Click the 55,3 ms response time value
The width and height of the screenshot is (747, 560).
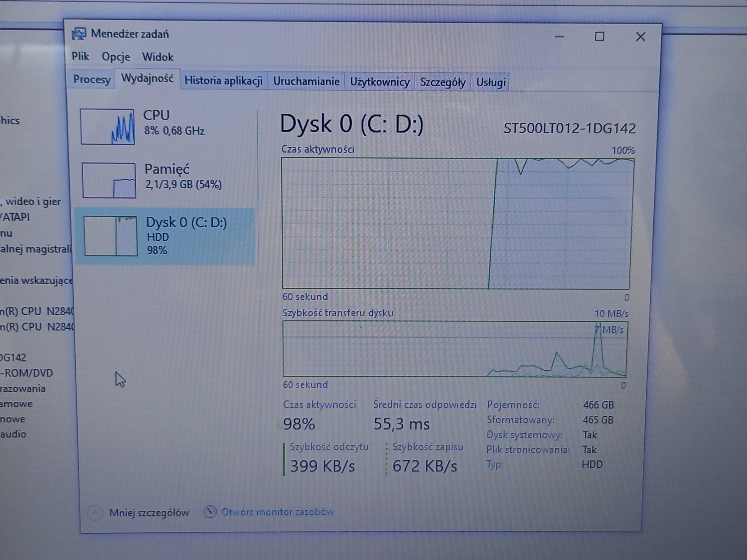402,424
